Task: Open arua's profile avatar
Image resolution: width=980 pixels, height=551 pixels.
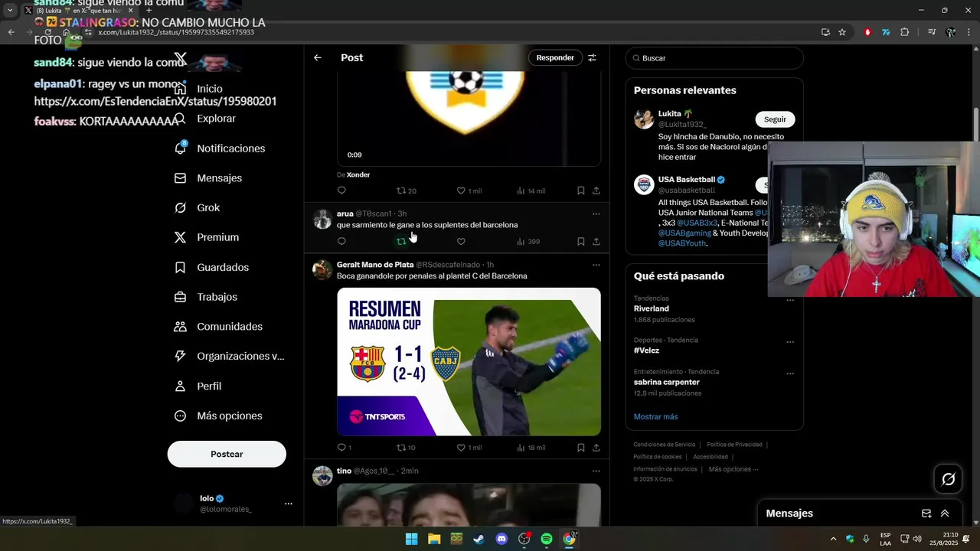Action: (x=322, y=219)
